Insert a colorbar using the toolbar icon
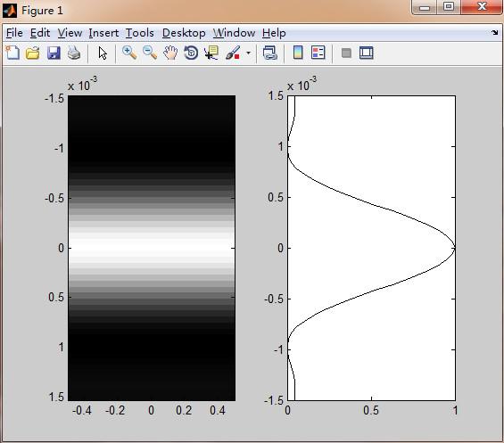This screenshot has width=504, height=443. [x=298, y=53]
